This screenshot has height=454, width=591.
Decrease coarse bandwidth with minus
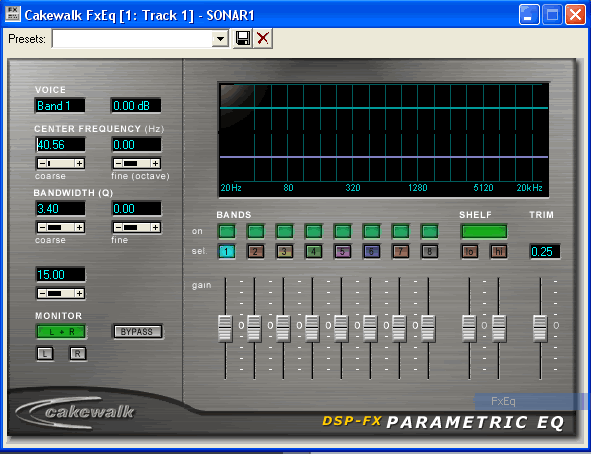point(42,227)
